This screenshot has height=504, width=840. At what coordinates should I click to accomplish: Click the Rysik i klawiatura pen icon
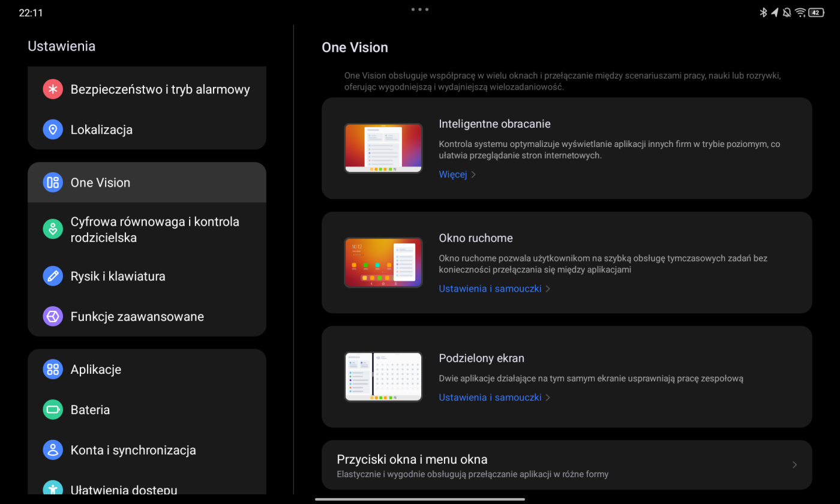53,276
